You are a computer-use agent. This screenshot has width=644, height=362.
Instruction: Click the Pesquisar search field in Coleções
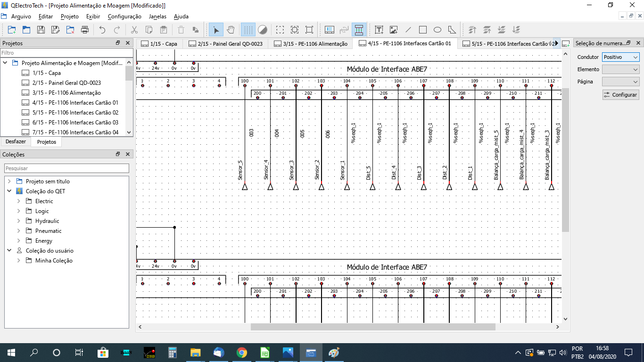click(x=66, y=168)
